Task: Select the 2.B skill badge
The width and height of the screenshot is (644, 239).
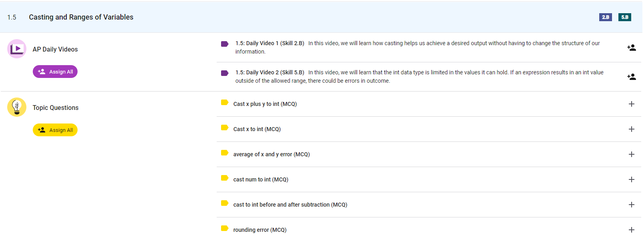Action: 605,17
